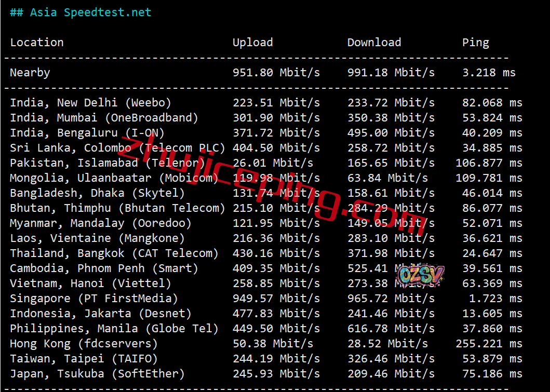The height and width of the screenshot is (392, 550).
Task: Select the Japan, Tsukuba (SoftEther) entry
Action: click(97, 374)
